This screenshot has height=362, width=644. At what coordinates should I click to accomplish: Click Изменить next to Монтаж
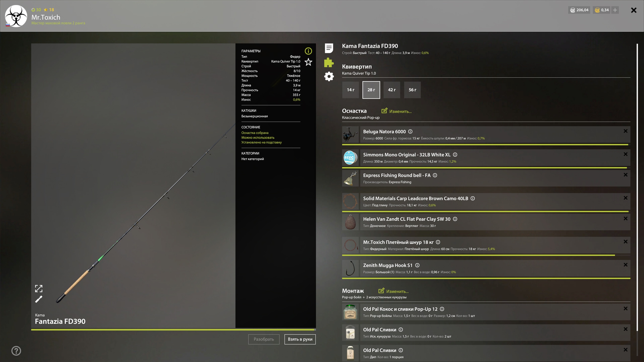pos(393,291)
